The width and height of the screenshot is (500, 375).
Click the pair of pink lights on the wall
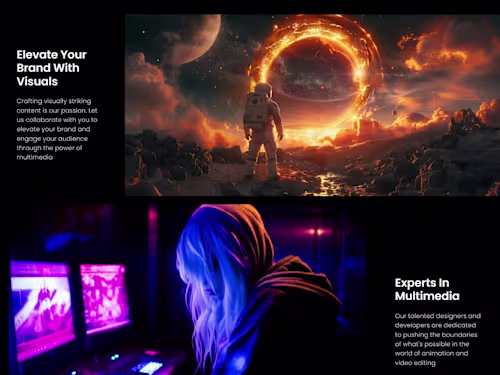pos(315,231)
